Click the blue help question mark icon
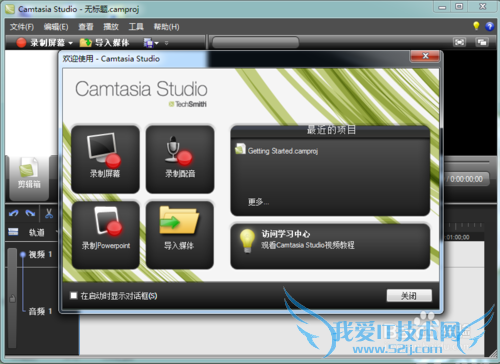The height and width of the screenshot is (364, 500). tap(489, 26)
